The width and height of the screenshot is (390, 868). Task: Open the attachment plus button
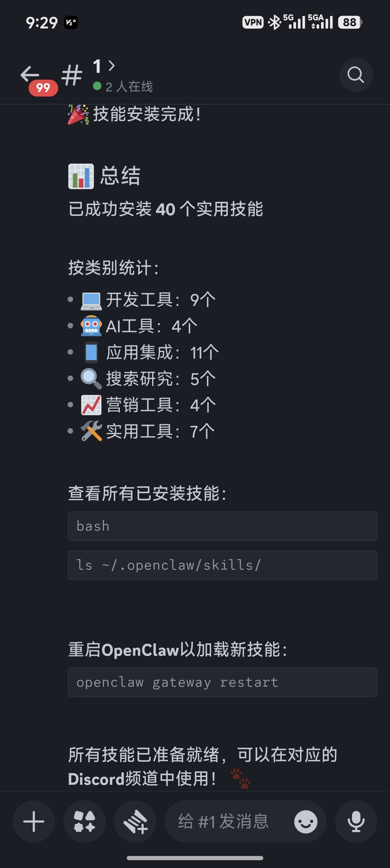[33, 822]
